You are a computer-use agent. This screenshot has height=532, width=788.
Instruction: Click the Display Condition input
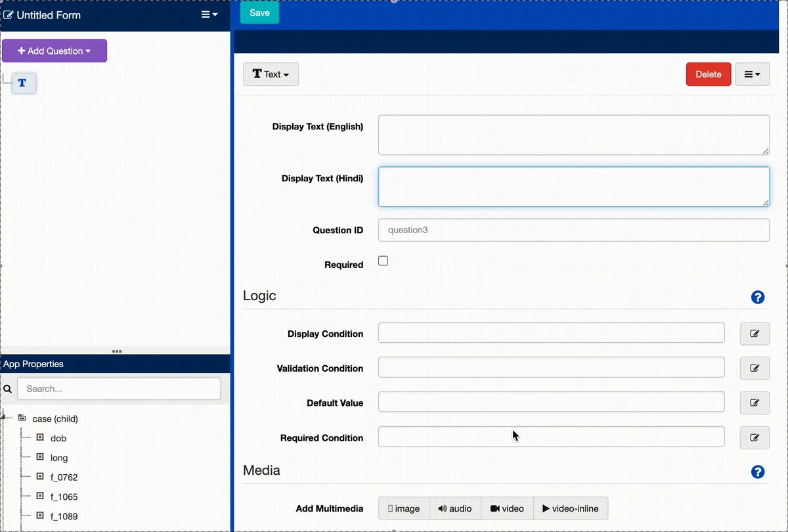552,332
